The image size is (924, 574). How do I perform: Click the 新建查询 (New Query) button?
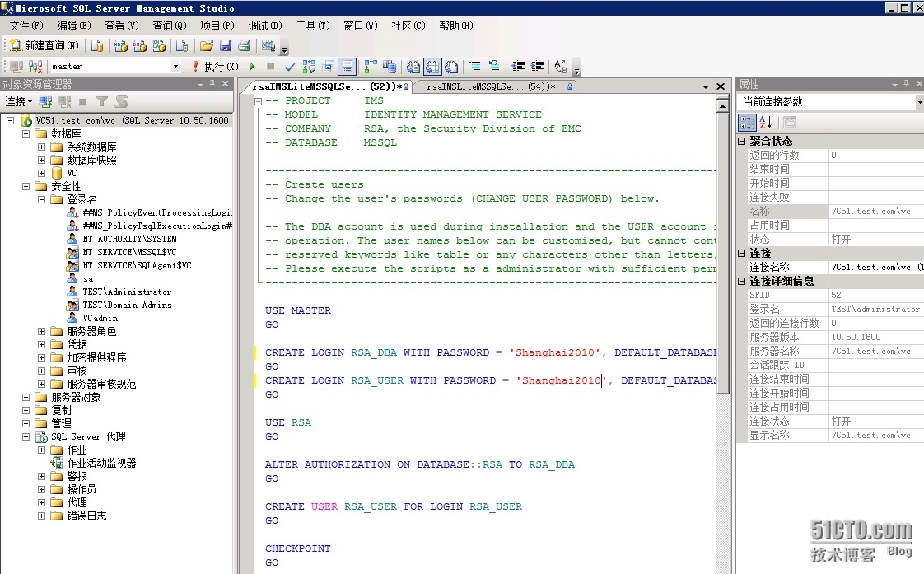[44, 45]
